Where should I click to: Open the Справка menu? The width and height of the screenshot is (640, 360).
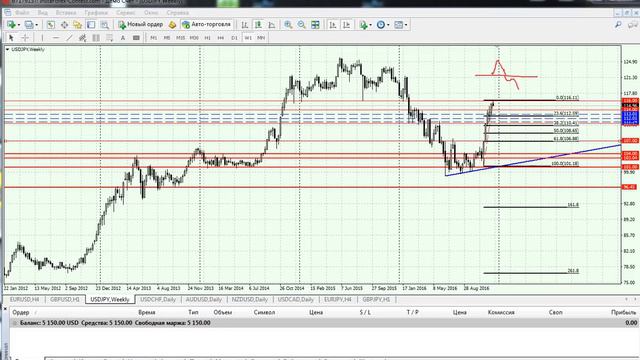pos(178,13)
